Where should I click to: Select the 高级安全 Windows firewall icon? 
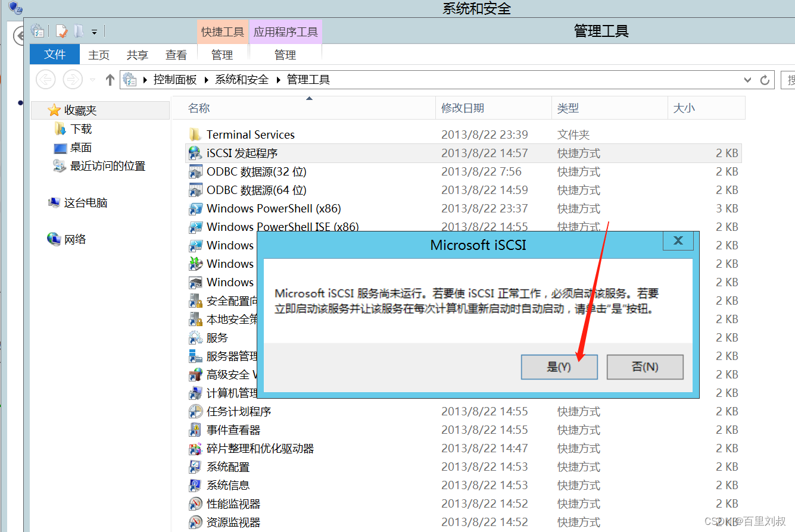point(195,374)
